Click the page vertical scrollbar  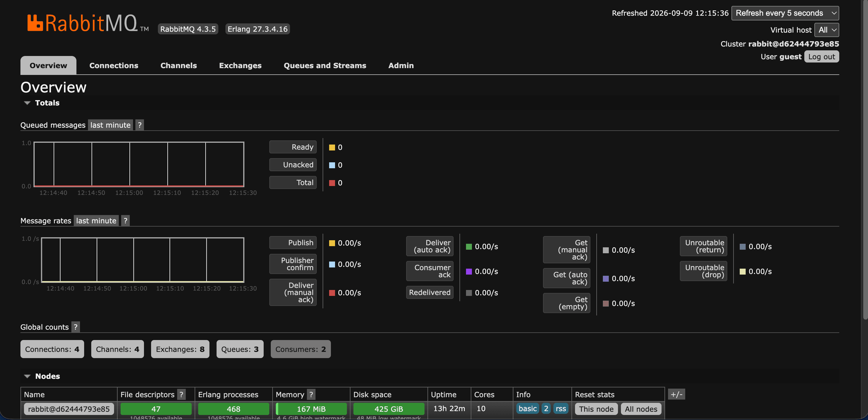coord(865,160)
